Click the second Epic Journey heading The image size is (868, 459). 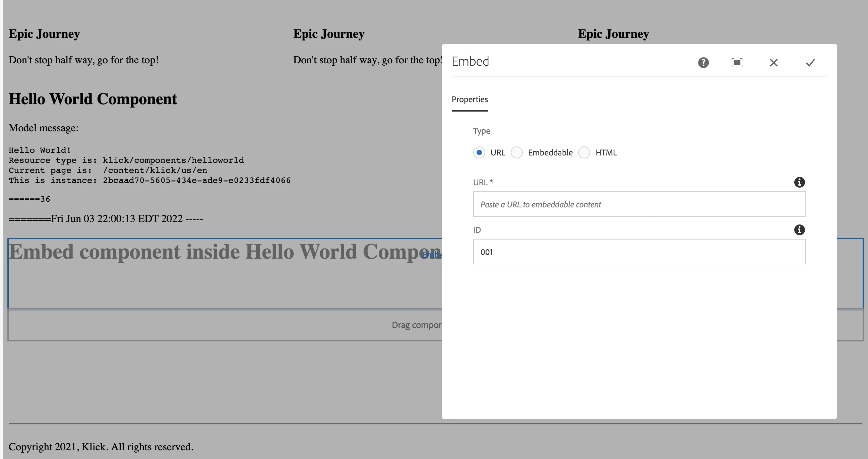tap(328, 34)
